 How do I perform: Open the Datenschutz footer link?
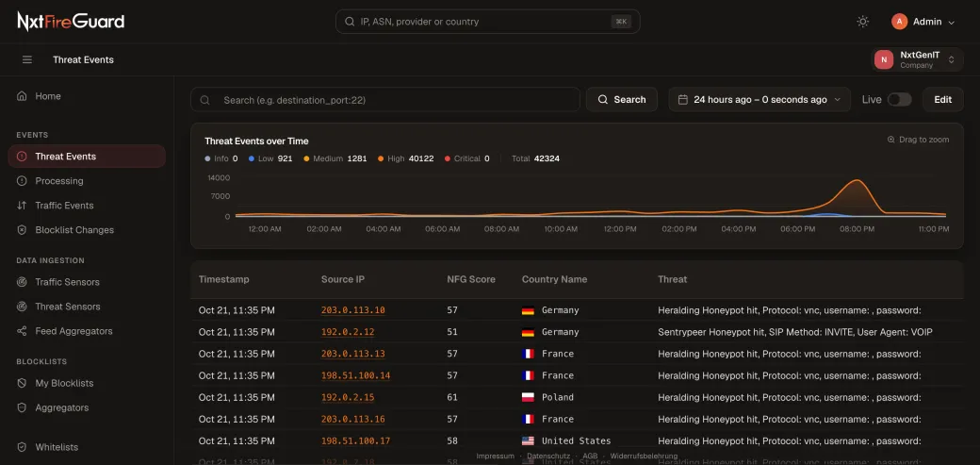548,457
